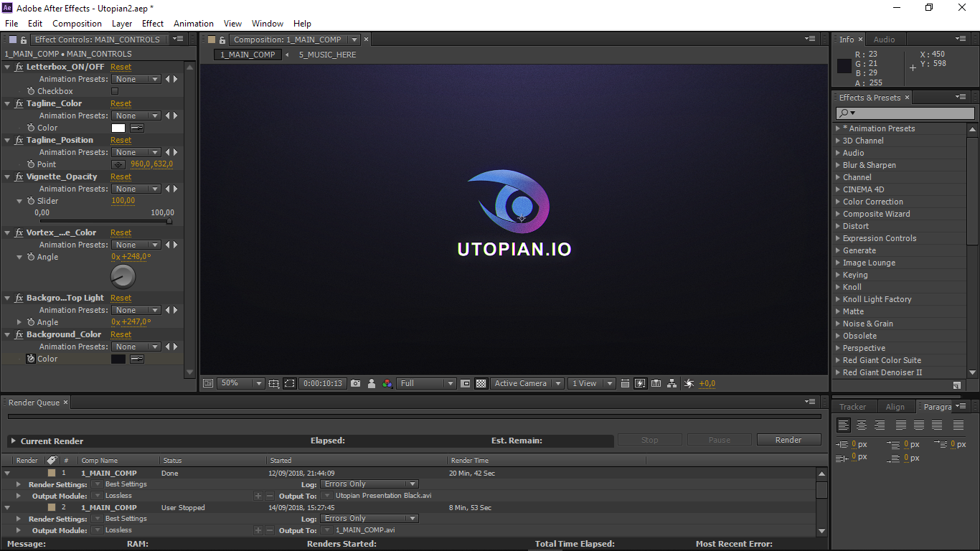Toggle the Effect Controls panel lock
The image size is (980, 551).
click(x=24, y=39)
